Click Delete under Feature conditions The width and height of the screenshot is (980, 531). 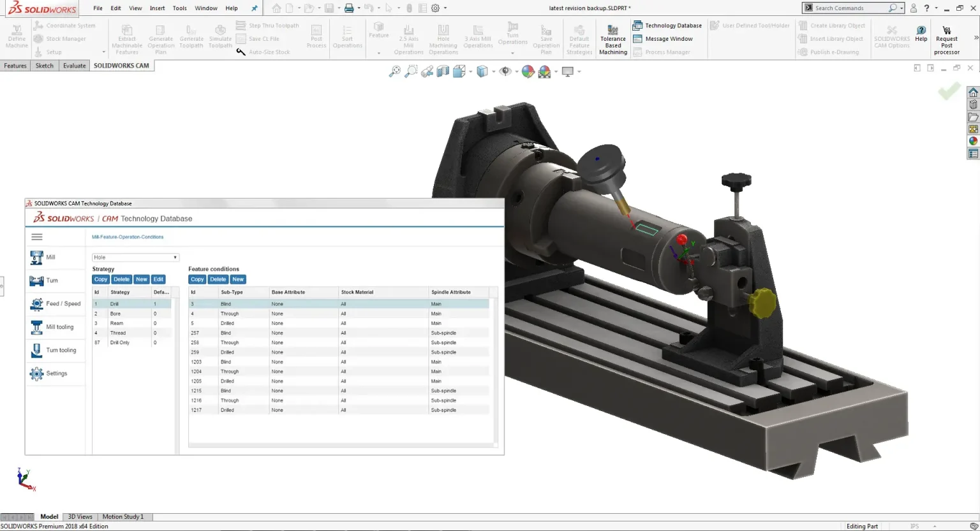(218, 279)
